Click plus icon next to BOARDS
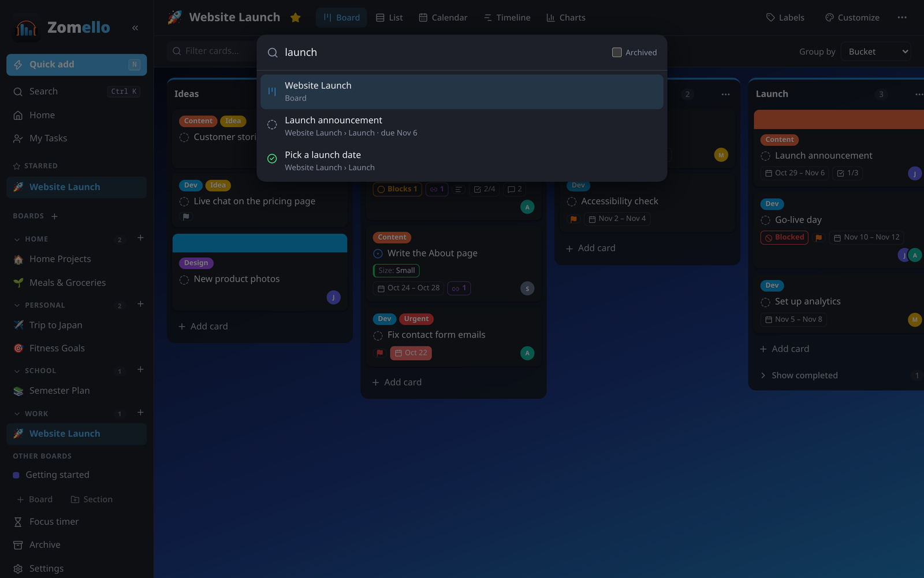 pyautogui.click(x=54, y=216)
